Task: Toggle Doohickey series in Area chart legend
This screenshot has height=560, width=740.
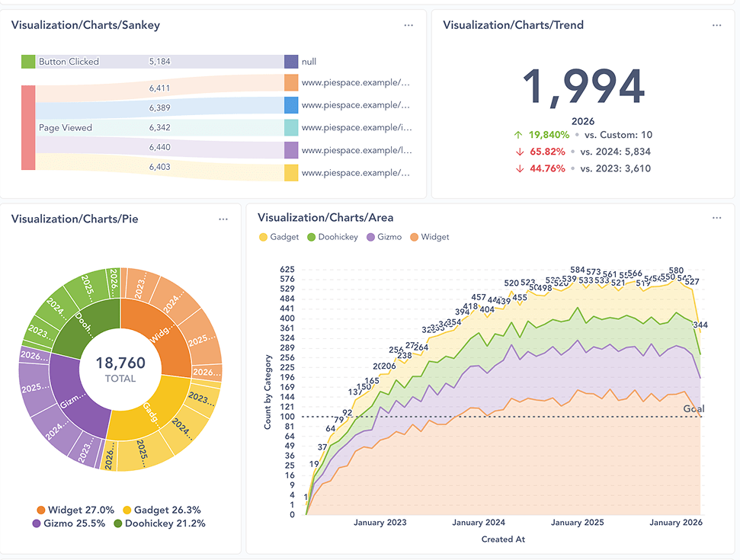Action: tap(332, 237)
